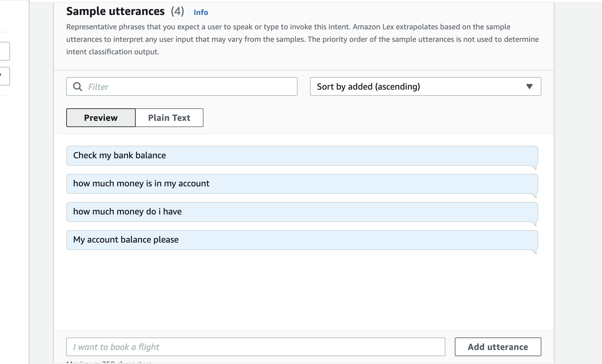Click the partially visible left-edge text box

tap(4, 51)
